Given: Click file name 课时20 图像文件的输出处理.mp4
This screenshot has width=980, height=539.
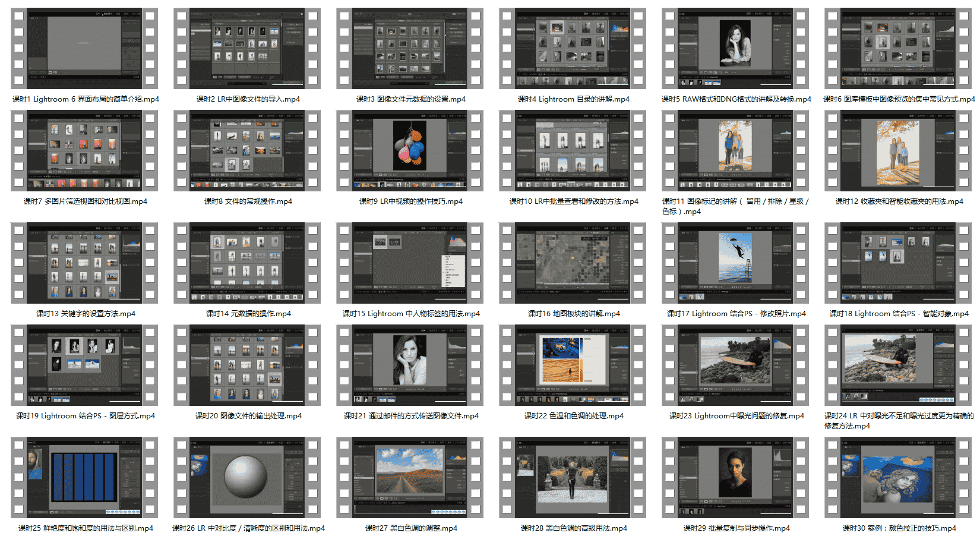Looking at the screenshot, I should coord(248,416).
